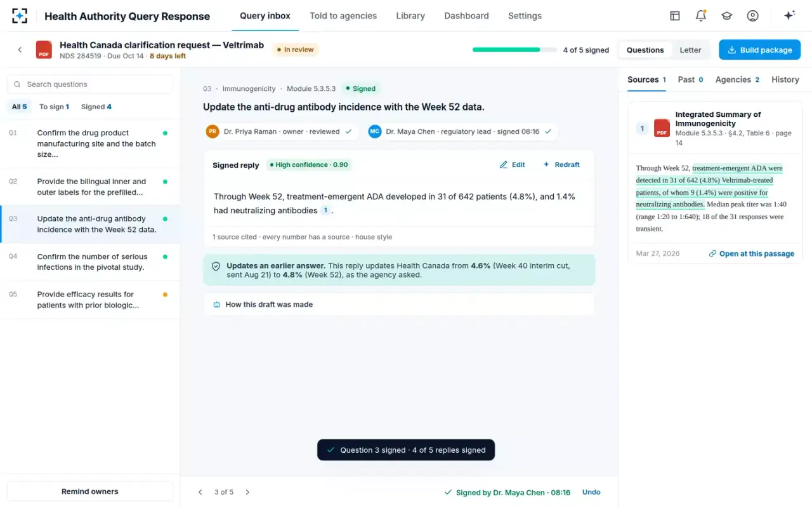Filter list by All 5
The height and width of the screenshot is (508, 812).
coord(20,107)
